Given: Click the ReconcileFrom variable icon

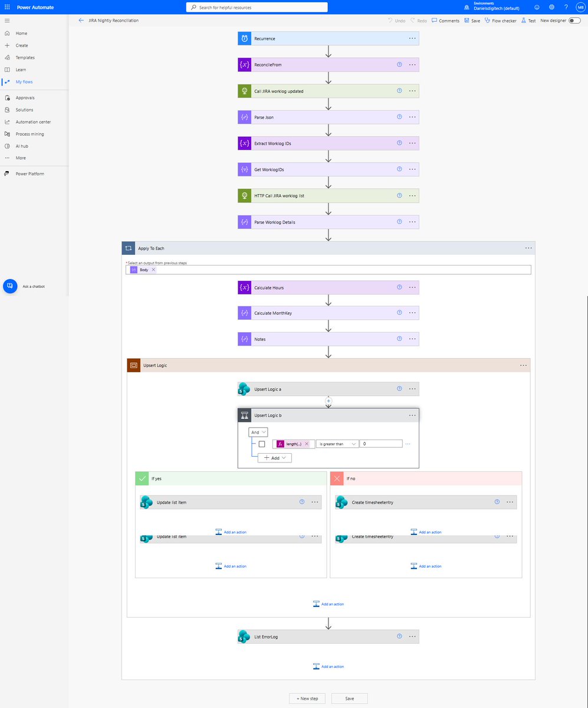Looking at the screenshot, I should (244, 65).
